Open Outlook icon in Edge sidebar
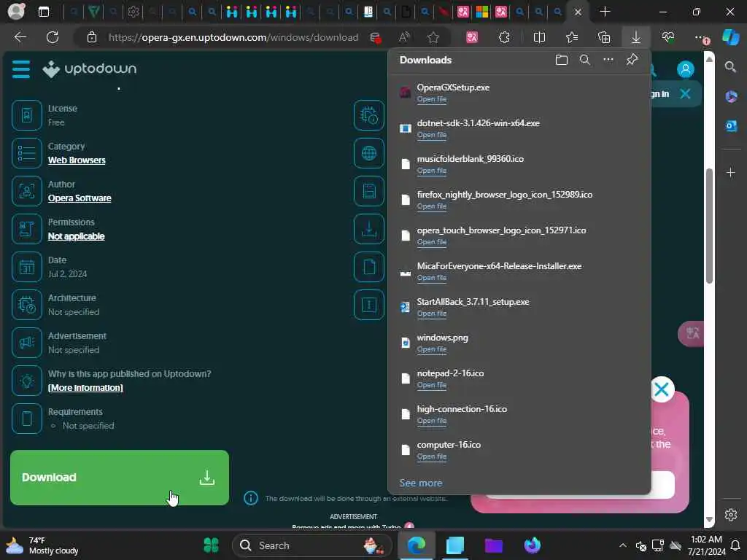 tap(731, 126)
